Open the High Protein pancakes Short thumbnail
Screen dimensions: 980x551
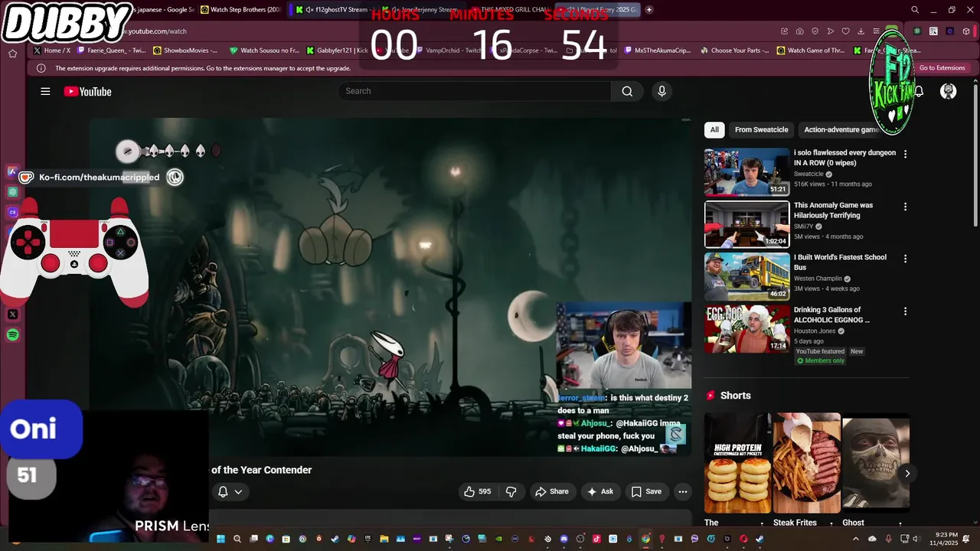pyautogui.click(x=737, y=463)
